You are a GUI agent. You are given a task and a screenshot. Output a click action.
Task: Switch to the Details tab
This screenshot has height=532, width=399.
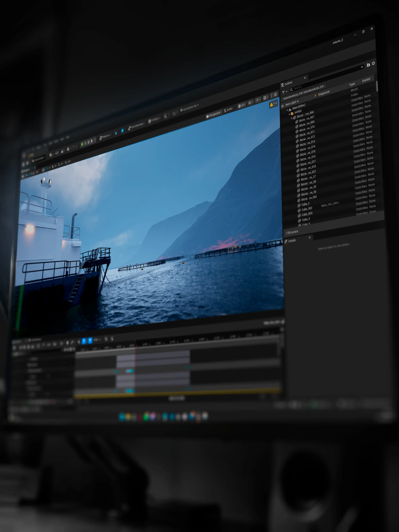(x=292, y=241)
